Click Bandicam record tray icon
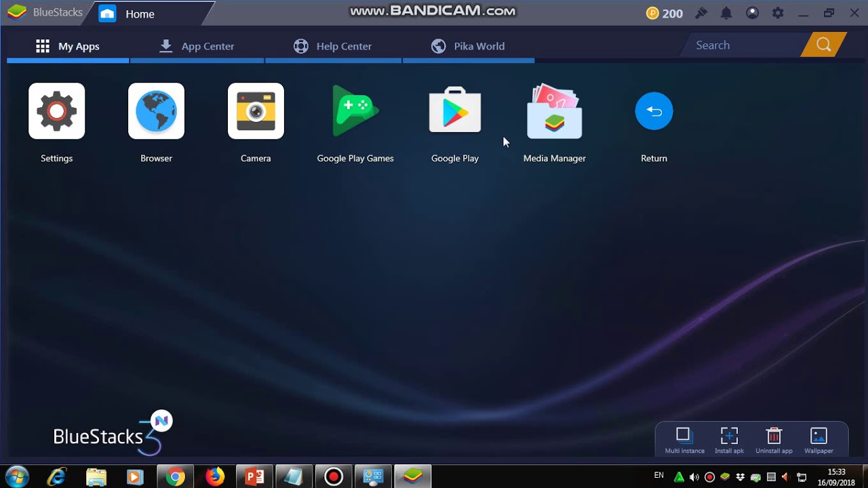The image size is (868, 488). [x=709, y=477]
